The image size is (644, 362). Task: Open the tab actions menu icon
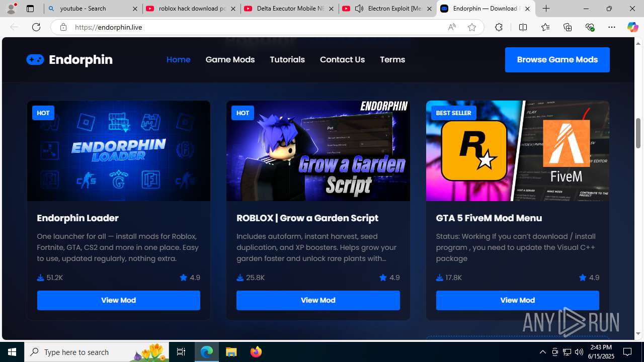(x=30, y=9)
